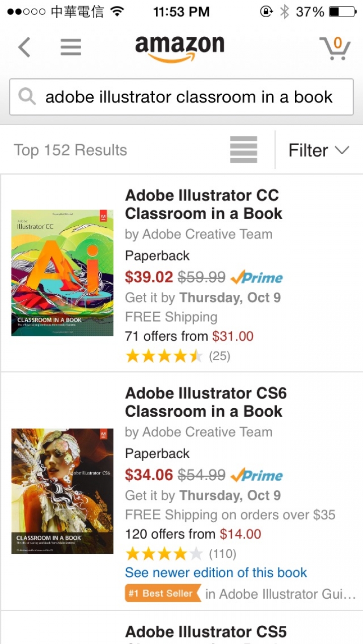Screen dimensions: 363x644
Task: View 71 offers from $31.00
Action: [189, 336]
